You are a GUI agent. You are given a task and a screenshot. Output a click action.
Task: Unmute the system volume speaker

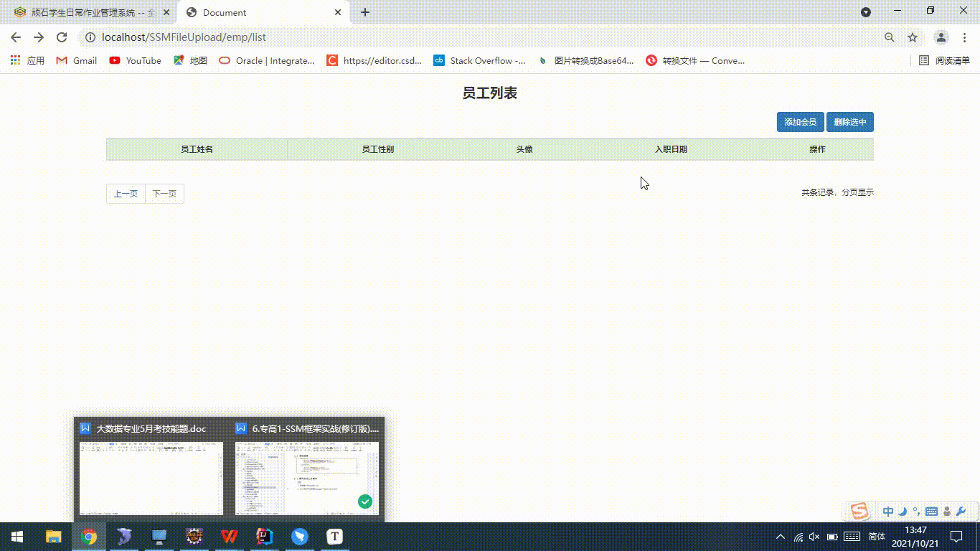tap(814, 536)
